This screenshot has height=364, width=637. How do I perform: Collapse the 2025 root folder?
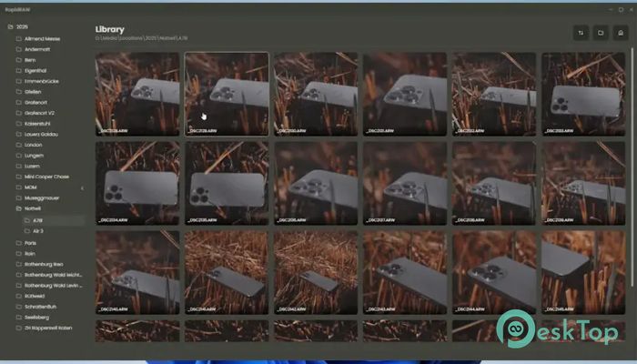click(x=11, y=26)
